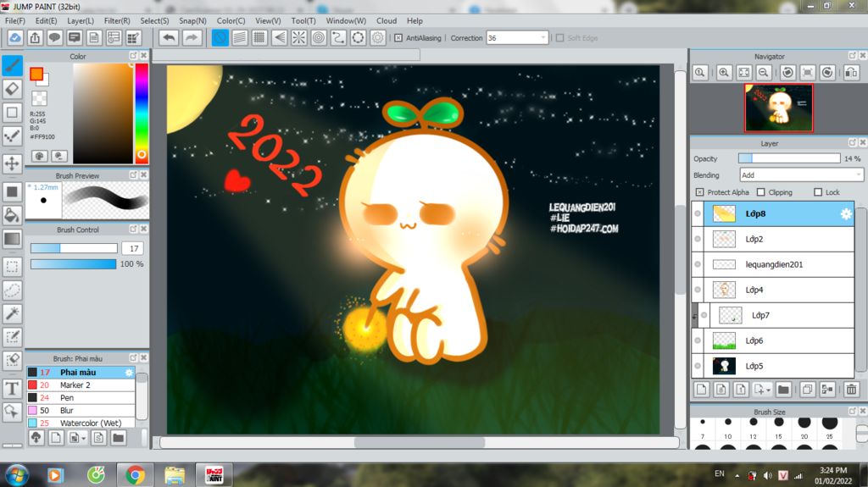This screenshot has height=487, width=868.
Task: Select the Lasso tool
Action: point(12,290)
